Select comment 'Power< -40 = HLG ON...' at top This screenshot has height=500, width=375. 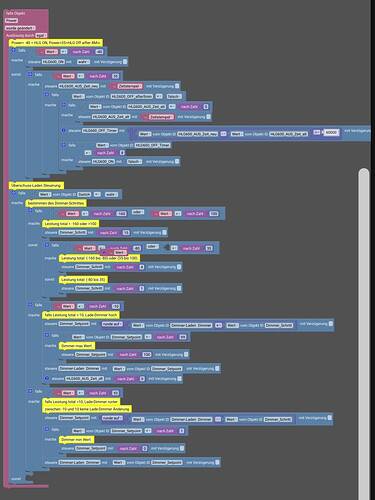55,43
